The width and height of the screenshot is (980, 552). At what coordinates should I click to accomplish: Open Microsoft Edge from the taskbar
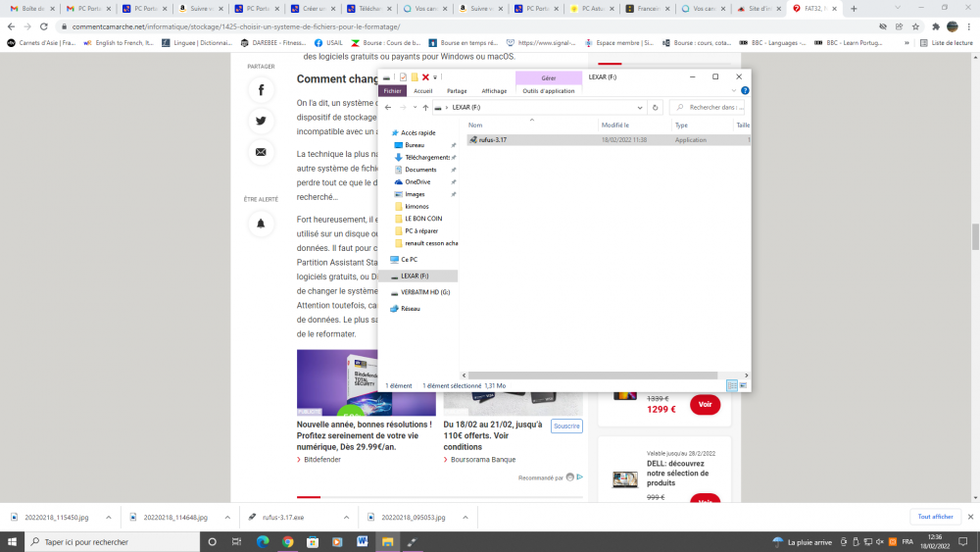click(263, 542)
